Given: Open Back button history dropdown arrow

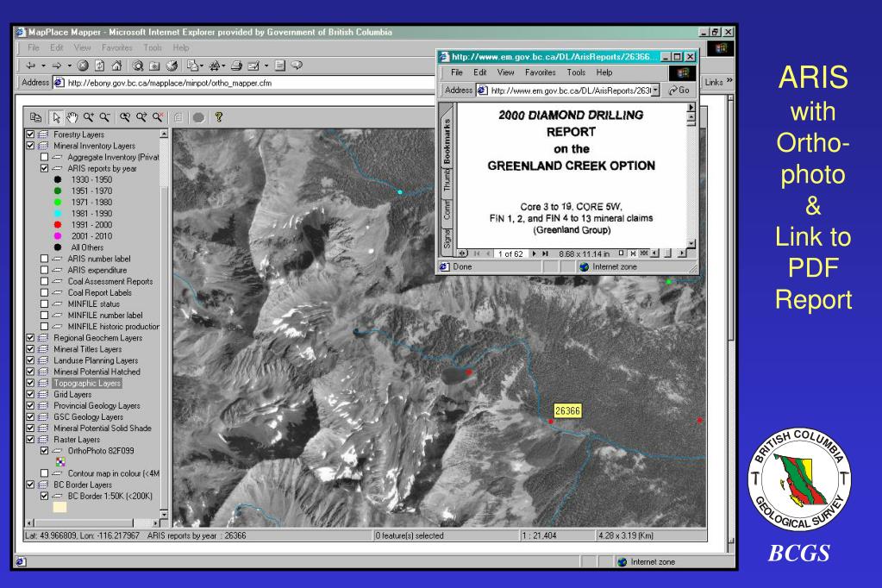Looking at the screenshot, I should pos(43,66).
